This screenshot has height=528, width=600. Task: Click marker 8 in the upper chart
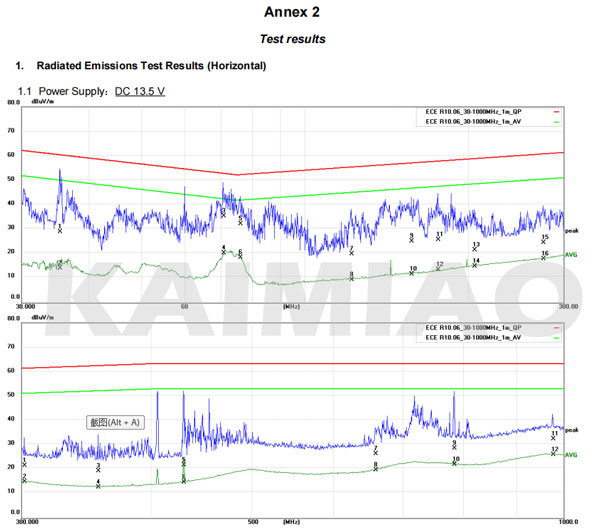pyautogui.click(x=351, y=276)
